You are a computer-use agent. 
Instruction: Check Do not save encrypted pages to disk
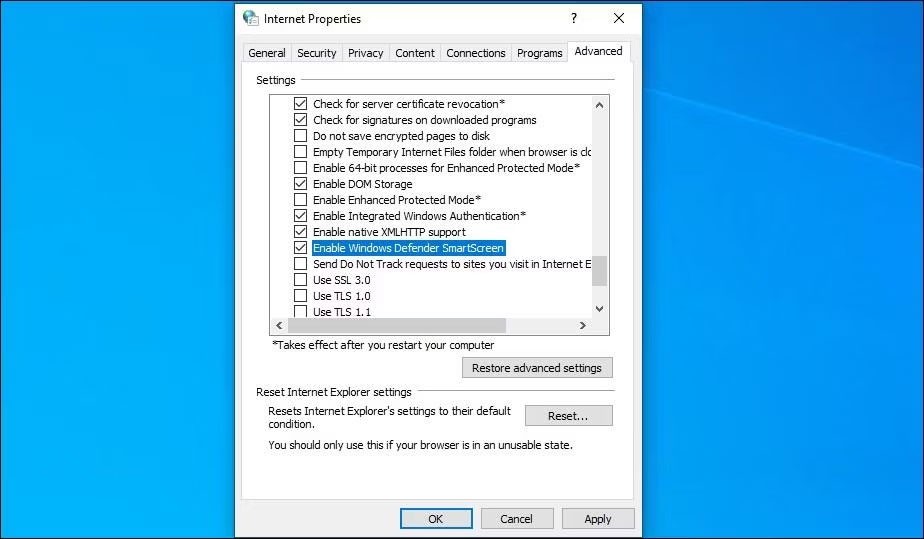pyautogui.click(x=300, y=136)
